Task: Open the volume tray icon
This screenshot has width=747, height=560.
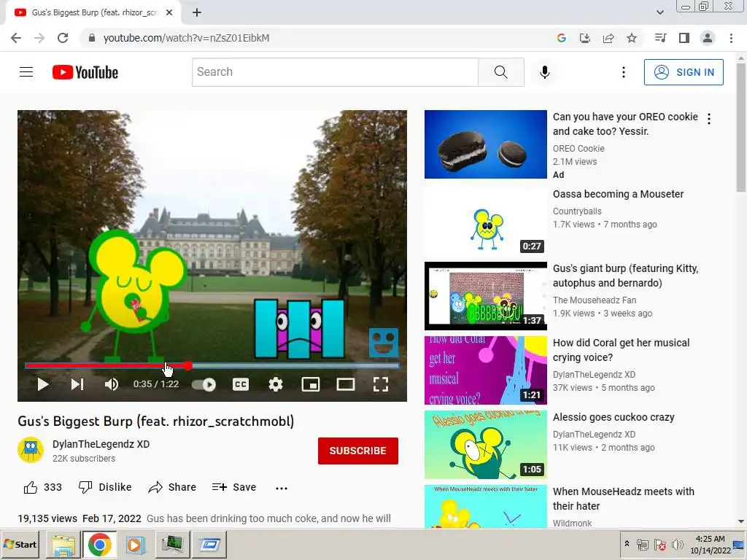Action: [x=677, y=544]
